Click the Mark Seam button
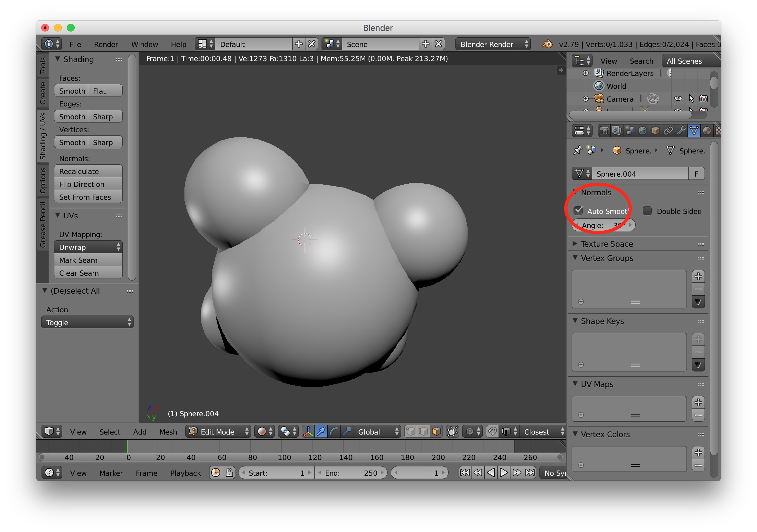The height and width of the screenshot is (532, 757). [88, 260]
